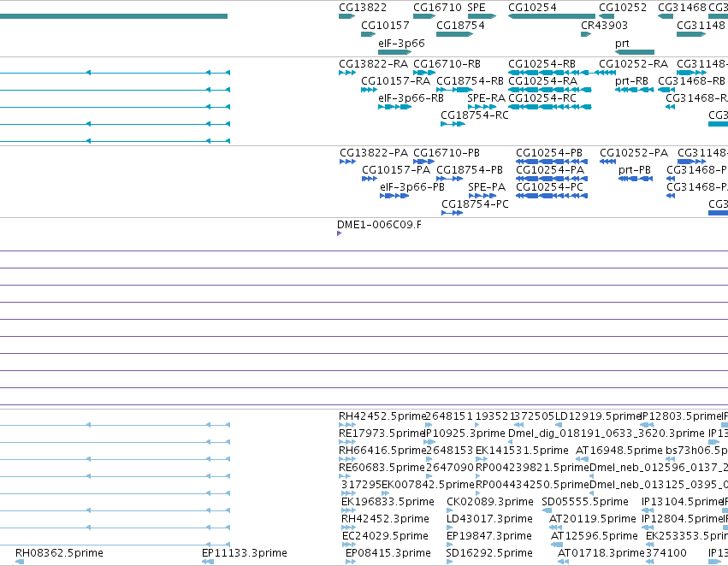Select the EP19847.3prime EST label
728x566 pixels.
pos(489,536)
